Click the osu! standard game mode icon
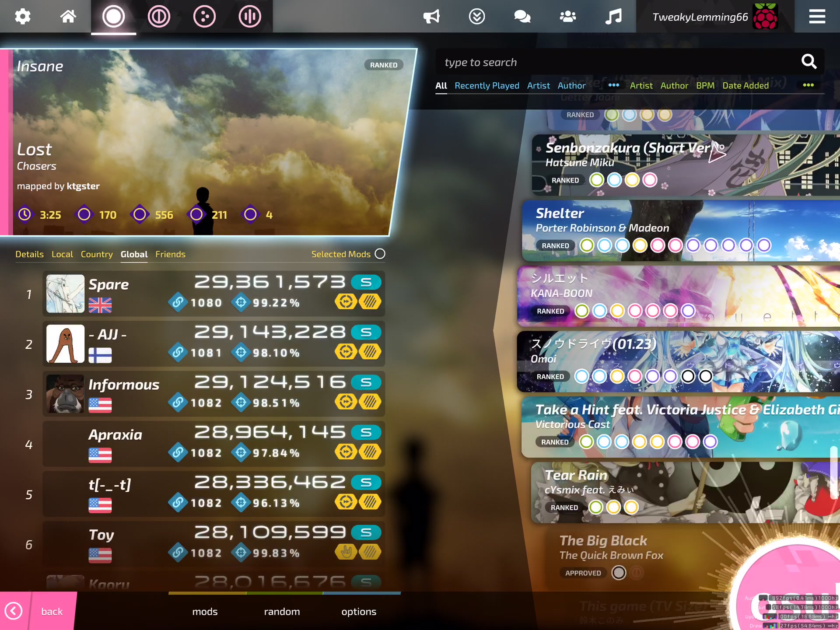 (x=113, y=17)
